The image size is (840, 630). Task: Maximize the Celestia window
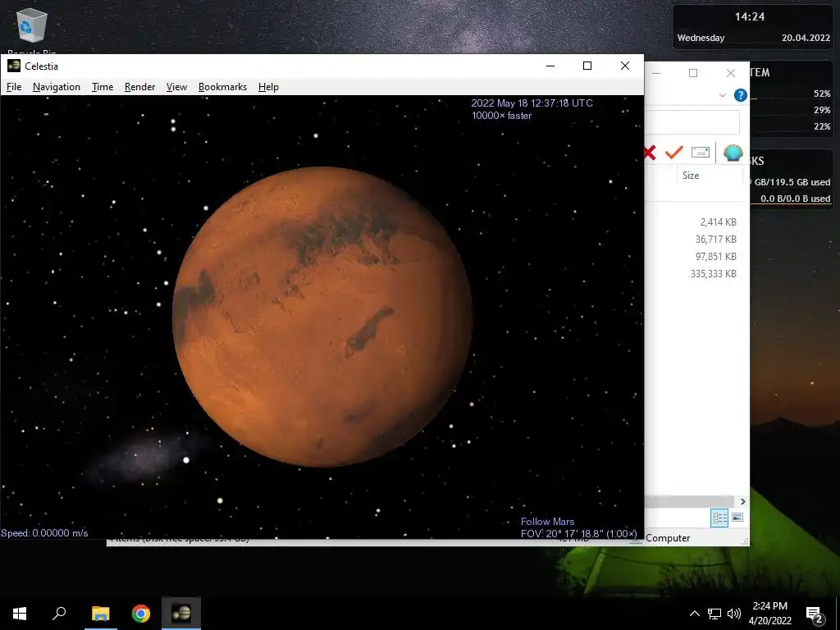click(x=587, y=66)
